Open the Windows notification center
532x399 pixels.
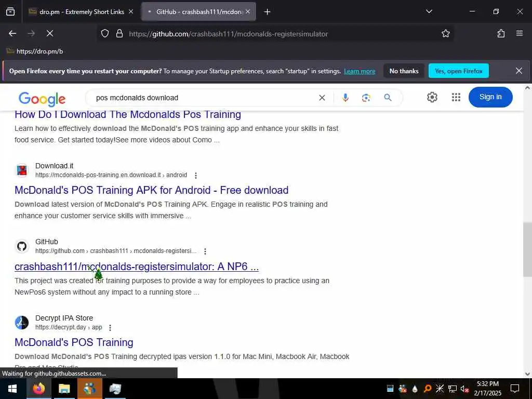pos(515,389)
